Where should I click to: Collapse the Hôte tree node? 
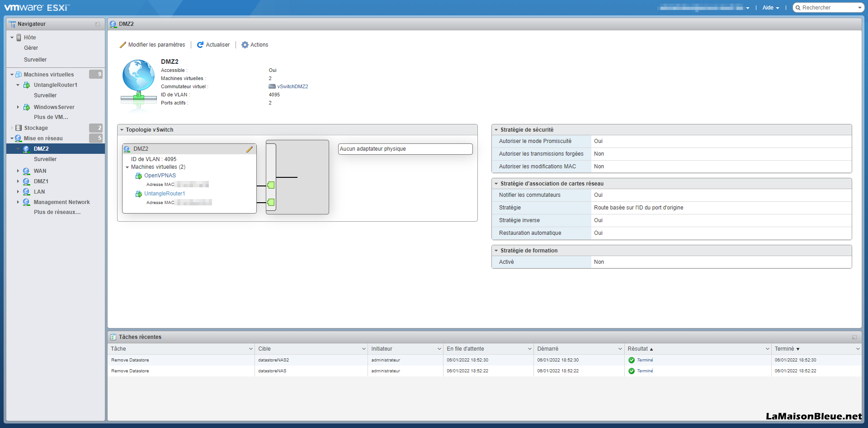tap(12, 38)
